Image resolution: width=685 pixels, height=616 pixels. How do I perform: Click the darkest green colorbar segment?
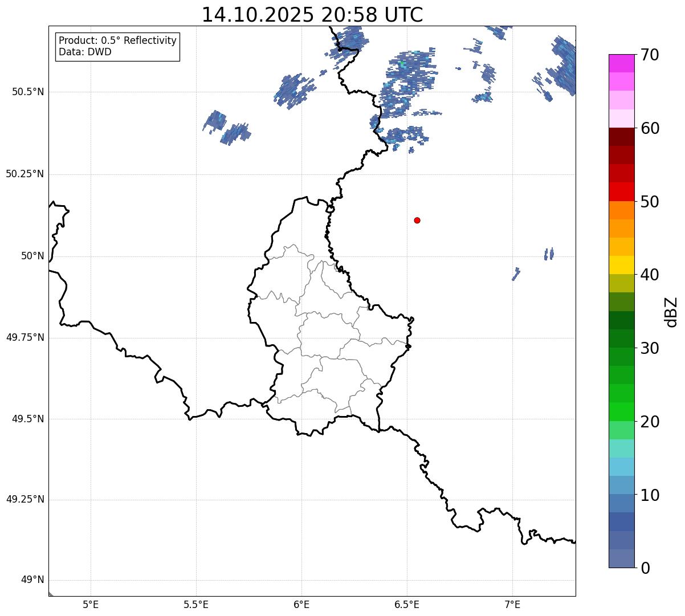coord(621,320)
